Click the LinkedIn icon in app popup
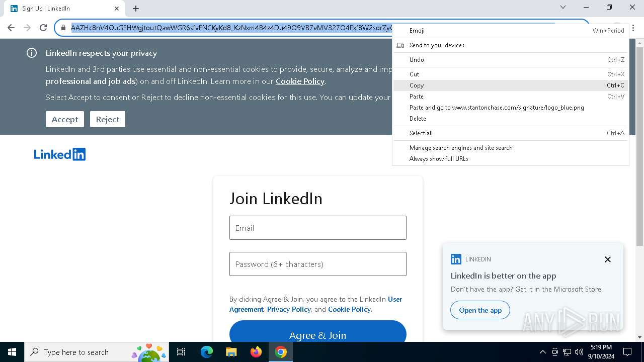644x362 pixels. pyautogui.click(x=456, y=259)
